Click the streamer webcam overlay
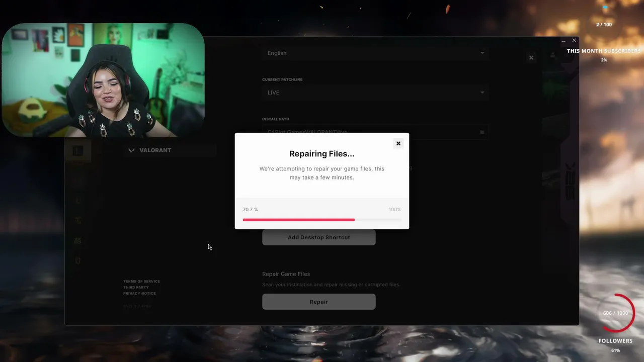The width and height of the screenshot is (644, 362). coord(103,80)
